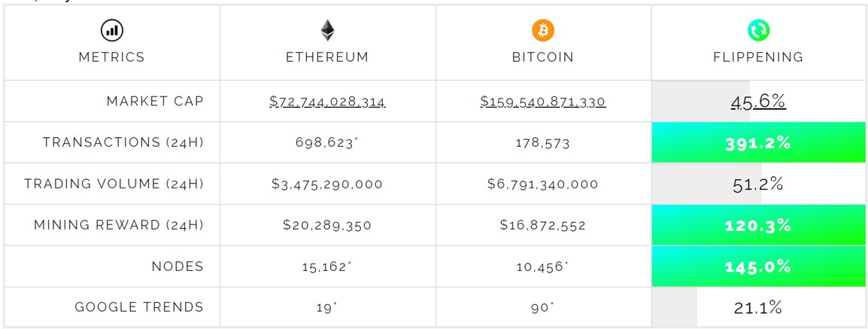The image size is (868, 329).
Task: Click the 21.1% Google Trends progress bar
Action: pyautogui.click(x=758, y=307)
